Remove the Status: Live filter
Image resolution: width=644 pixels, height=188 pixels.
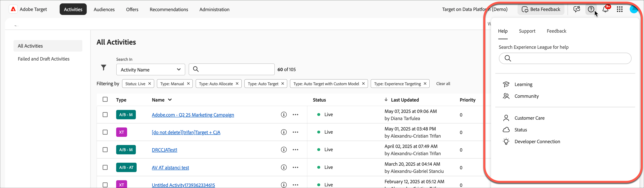tap(150, 84)
